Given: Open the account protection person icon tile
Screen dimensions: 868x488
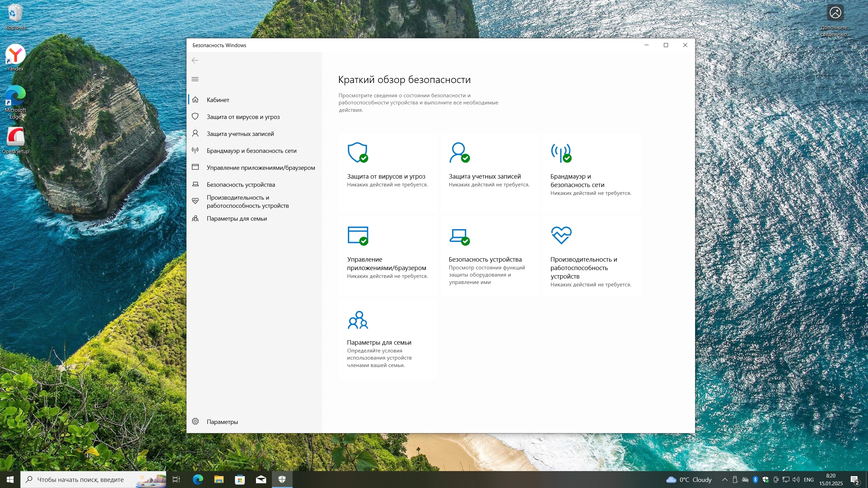Looking at the screenshot, I should pos(459,152).
